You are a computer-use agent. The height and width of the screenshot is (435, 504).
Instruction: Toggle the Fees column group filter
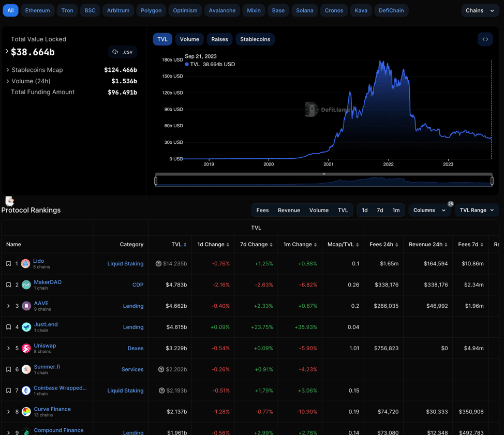pyautogui.click(x=262, y=210)
